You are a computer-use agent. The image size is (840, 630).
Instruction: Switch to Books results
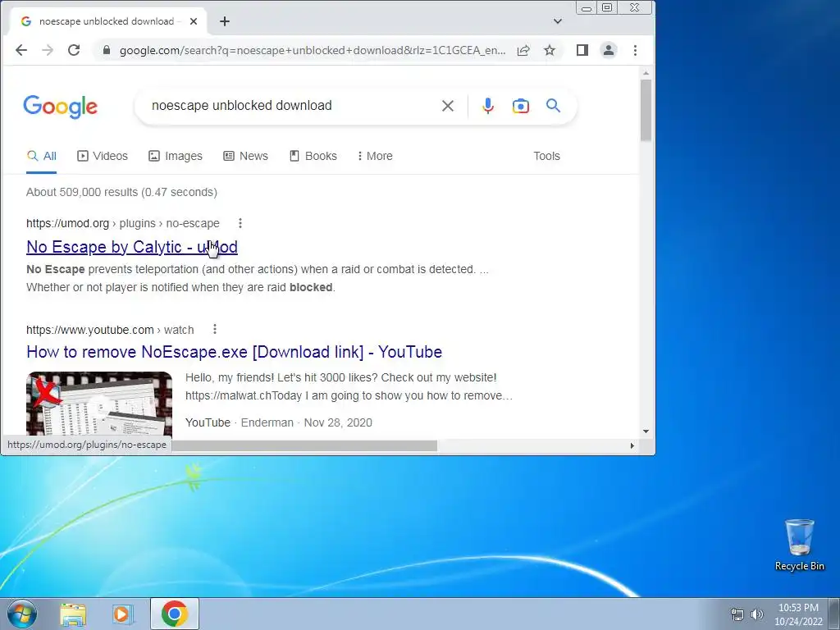(x=313, y=156)
